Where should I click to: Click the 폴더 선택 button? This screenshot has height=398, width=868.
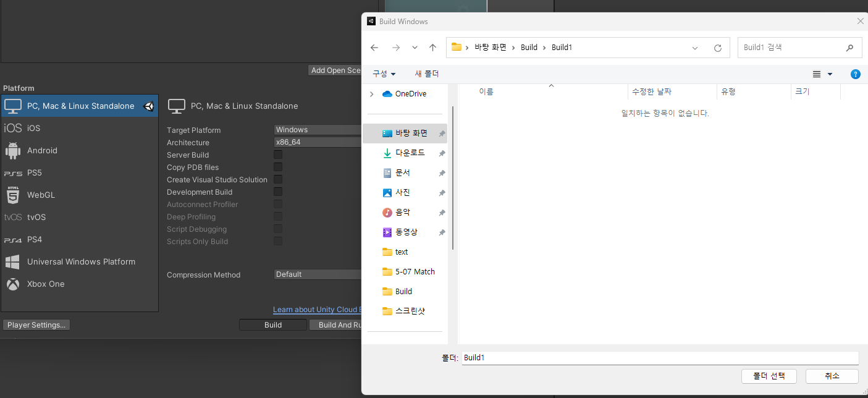[x=769, y=376]
